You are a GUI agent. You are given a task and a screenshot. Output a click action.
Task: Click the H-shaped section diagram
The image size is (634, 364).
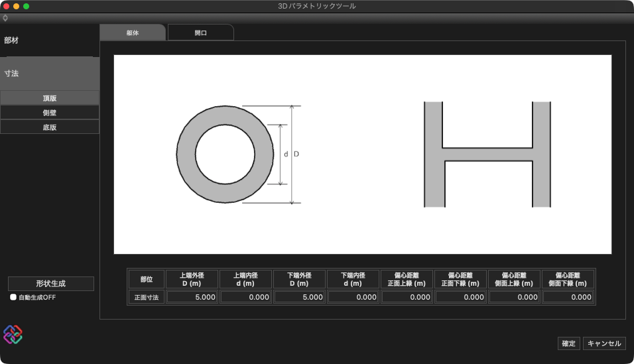487,154
